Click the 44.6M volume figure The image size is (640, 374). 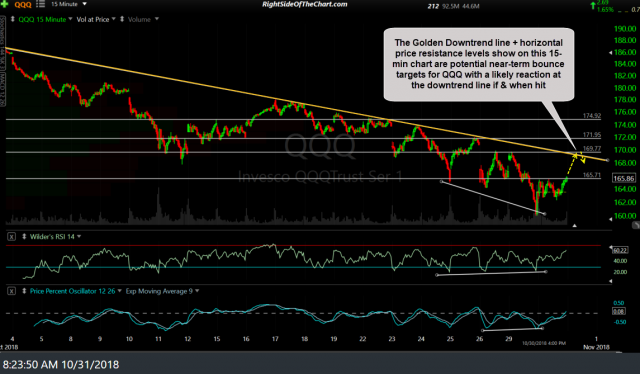(x=471, y=6)
